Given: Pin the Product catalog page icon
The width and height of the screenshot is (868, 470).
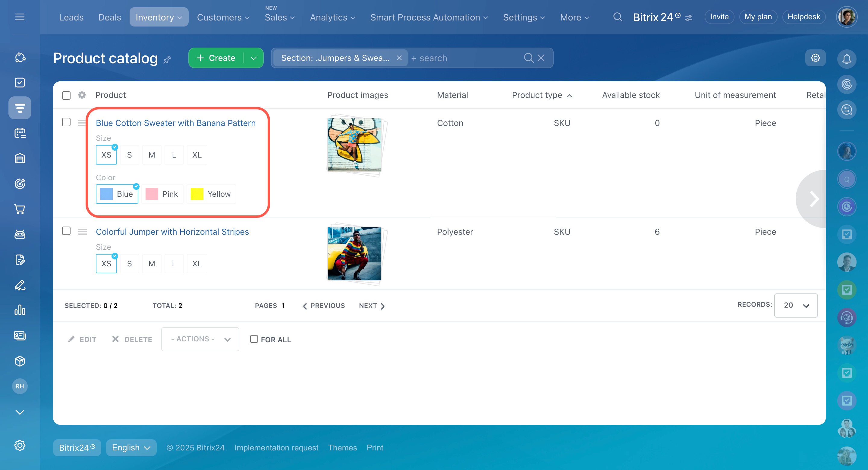Looking at the screenshot, I should (x=168, y=60).
